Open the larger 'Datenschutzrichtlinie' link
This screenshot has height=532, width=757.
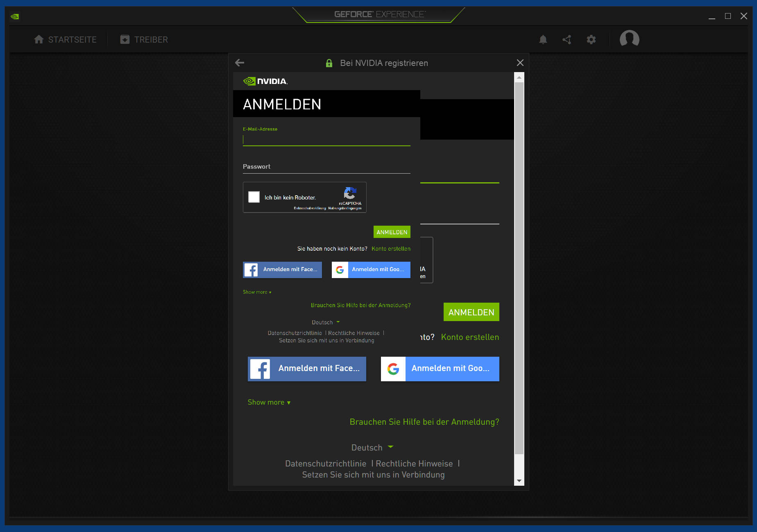click(326, 464)
